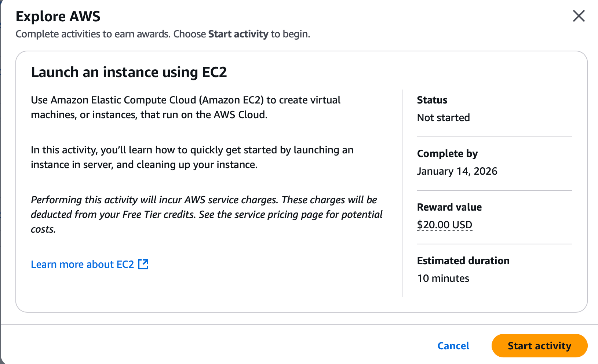Click the Explore AWS heading
This screenshot has height=364, width=598.
pyautogui.click(x=58, y=17)
